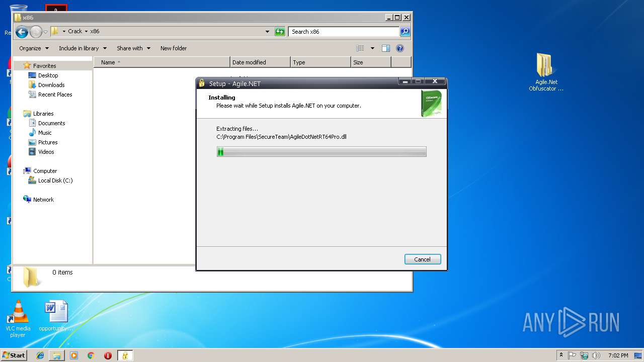
Task: Select Libraries in navigation pane
Action: (x=43, y=114)
